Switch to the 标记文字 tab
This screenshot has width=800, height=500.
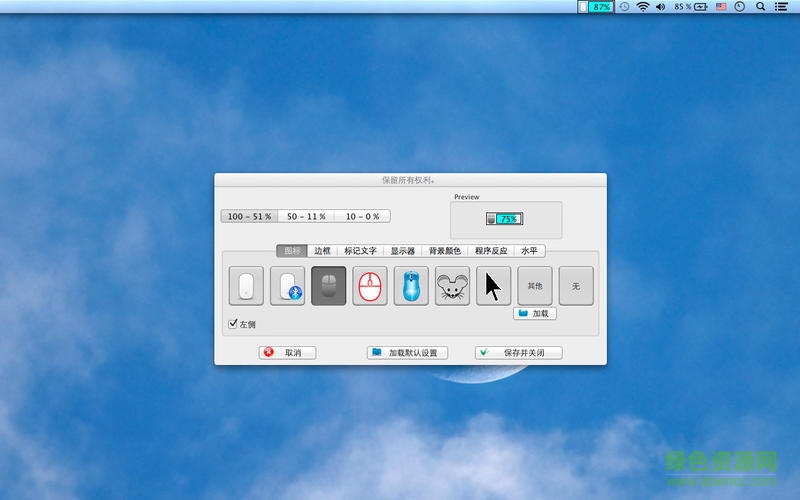click(360, 251)
